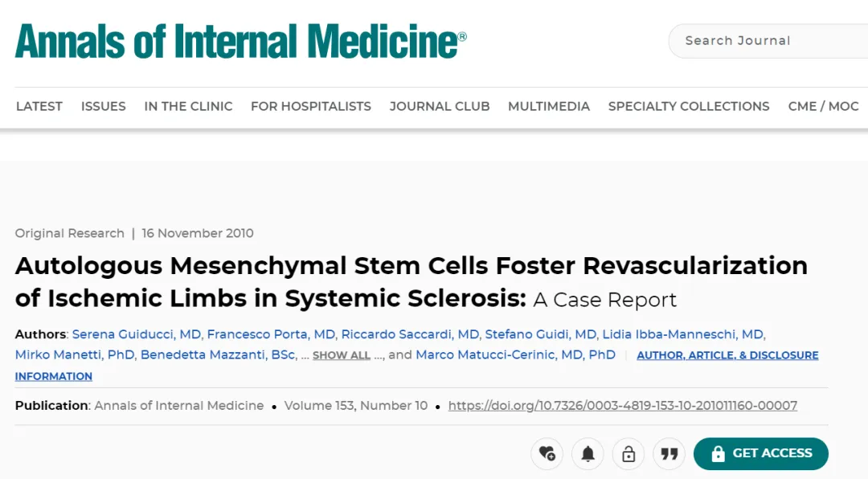
Task: Open author Serena Guiducci's link
Action: coord(137,334)
